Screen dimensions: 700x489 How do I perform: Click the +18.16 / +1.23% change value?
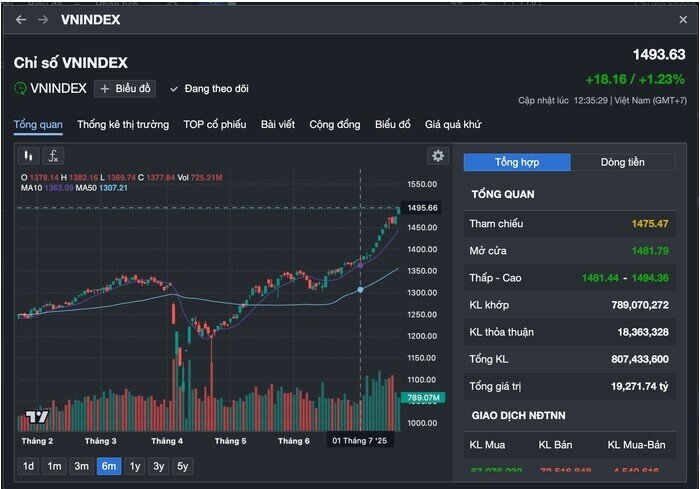tap(635, 79)
